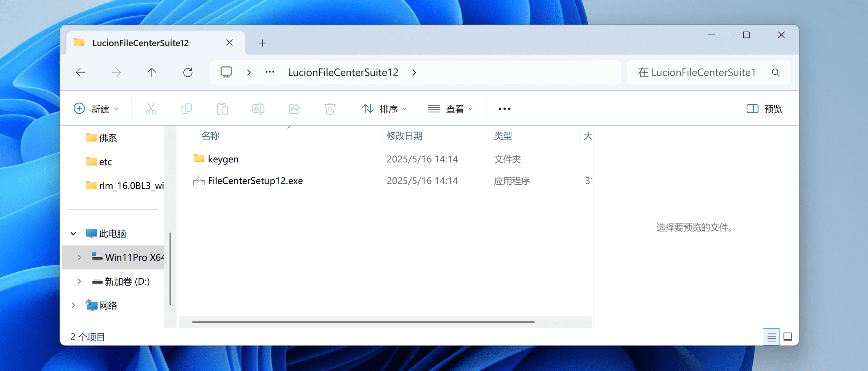Click the search box for LucionFileCenterSuite12
The height and width of the screenshot is (371, 868).
[x=698, y=72]
